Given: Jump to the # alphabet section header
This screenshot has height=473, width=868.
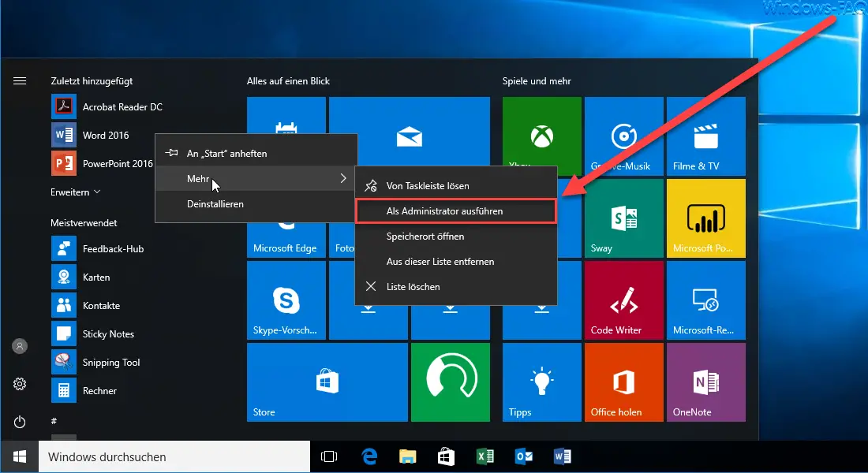Looking at the screenshot, I should 54,421.
